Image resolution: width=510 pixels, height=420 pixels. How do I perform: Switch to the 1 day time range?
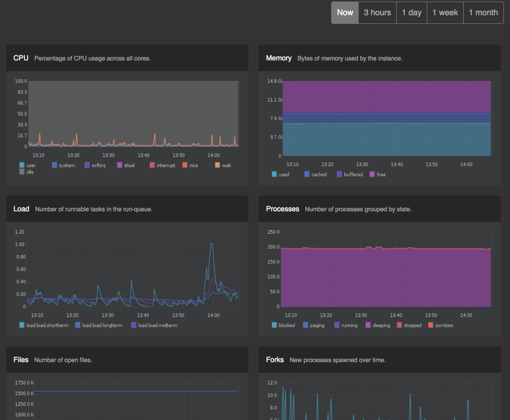click(x=411, y=13)
